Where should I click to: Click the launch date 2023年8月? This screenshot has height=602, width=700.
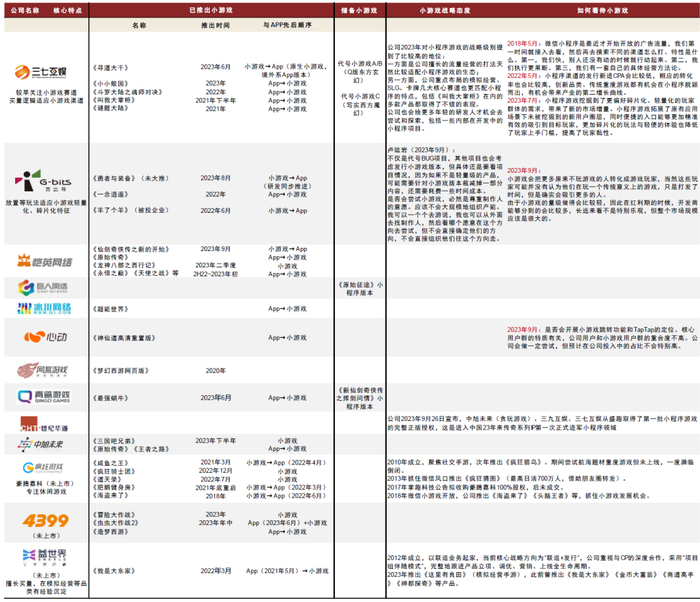point(215,178)
